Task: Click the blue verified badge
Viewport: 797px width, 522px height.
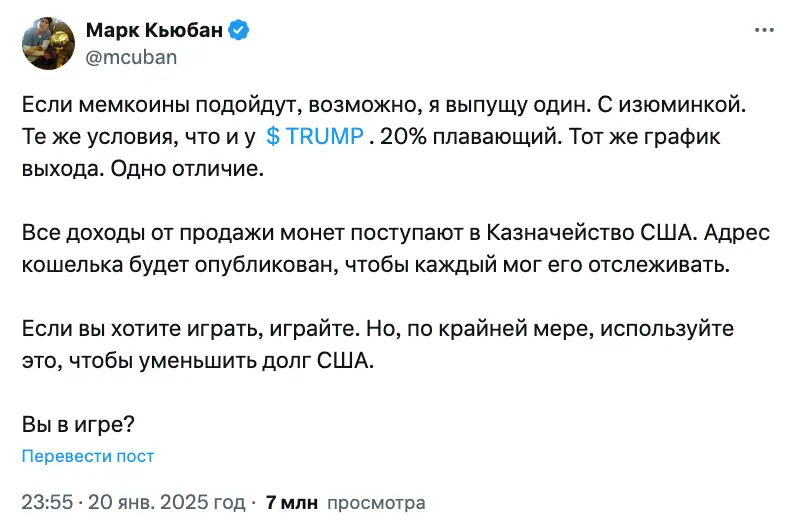Action: pos(239,31)
